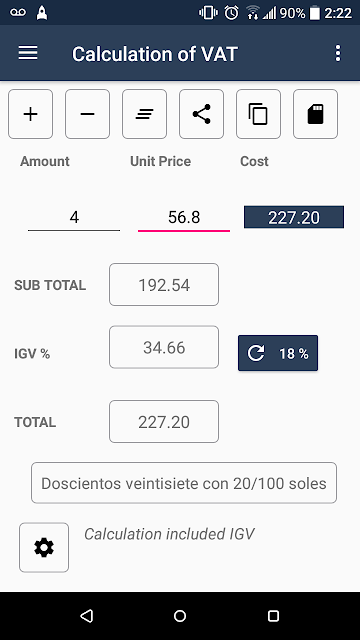Viewport: 360px width, 640px height.
Task: Tap the TOTAL box 227.20
Action: [164, 422]
